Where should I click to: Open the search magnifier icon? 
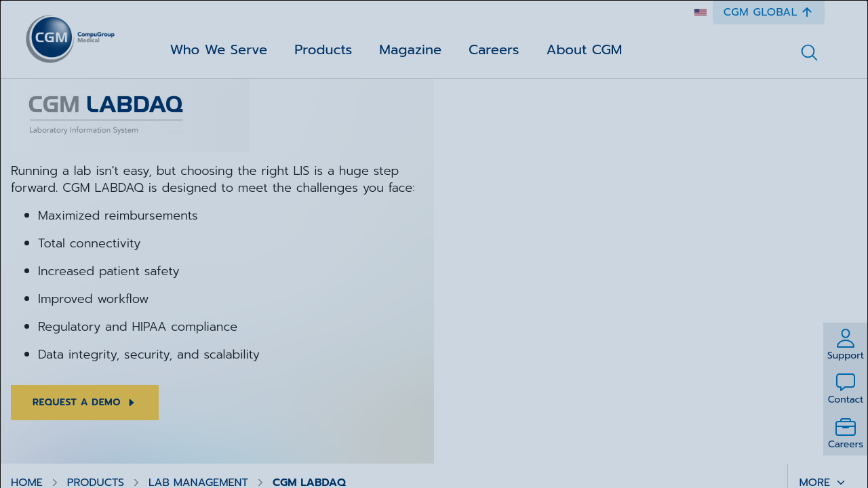tap(809, 52)
